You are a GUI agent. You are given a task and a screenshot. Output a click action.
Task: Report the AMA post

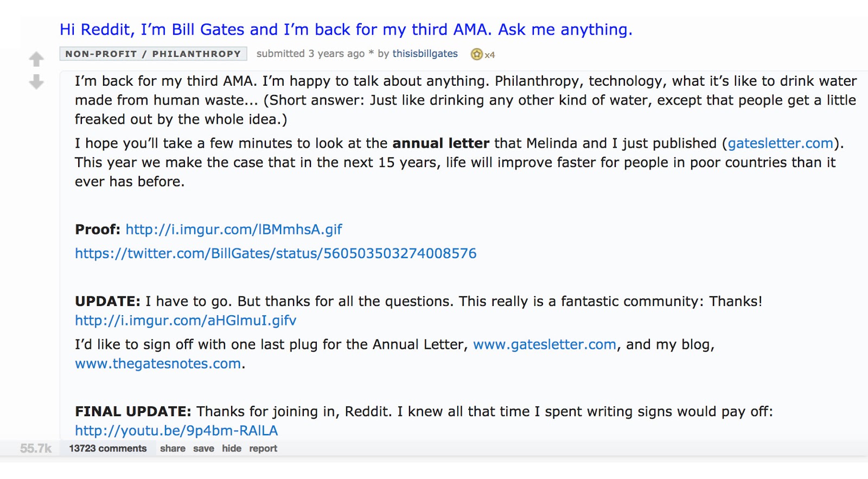[x=263, y=449]
